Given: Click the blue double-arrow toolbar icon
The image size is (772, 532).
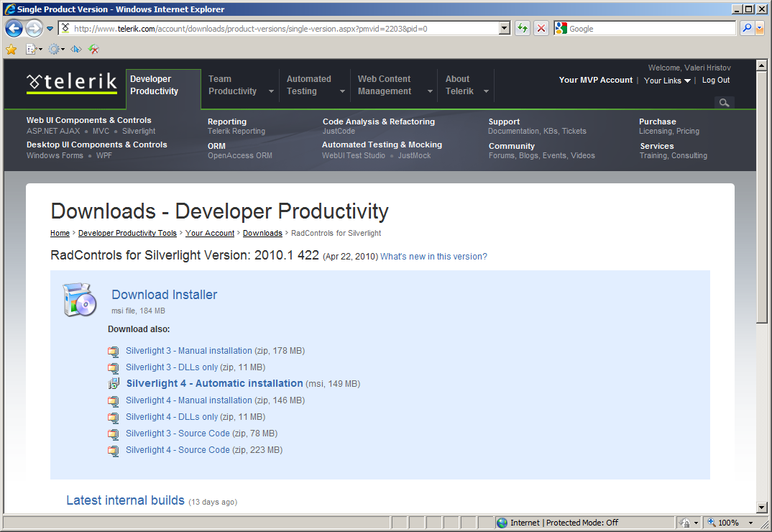Looking at the screenshot, I should [75, 50].
